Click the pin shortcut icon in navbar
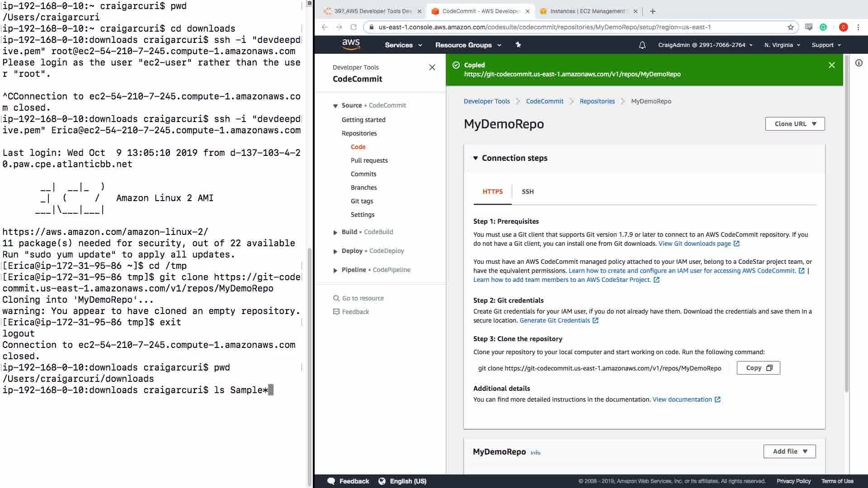Viewport: 868px width, 488px height. pyautogui.click(x=518, y=45)
